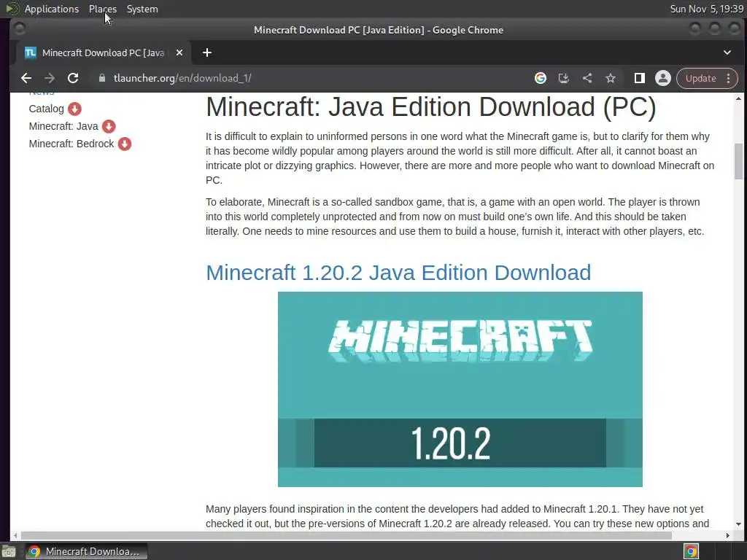Open Minecraft 1.20.2 Java Edition Download link
Viewport: 747px width, 560px height.
(x=398, y=273)
